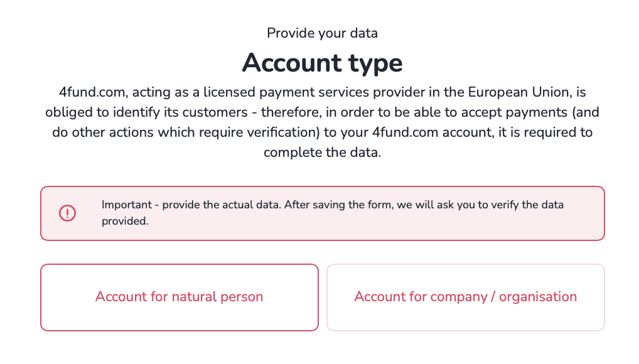Click the word provided ending the alert
The image size is (639, 364).
tap(125, 221)
